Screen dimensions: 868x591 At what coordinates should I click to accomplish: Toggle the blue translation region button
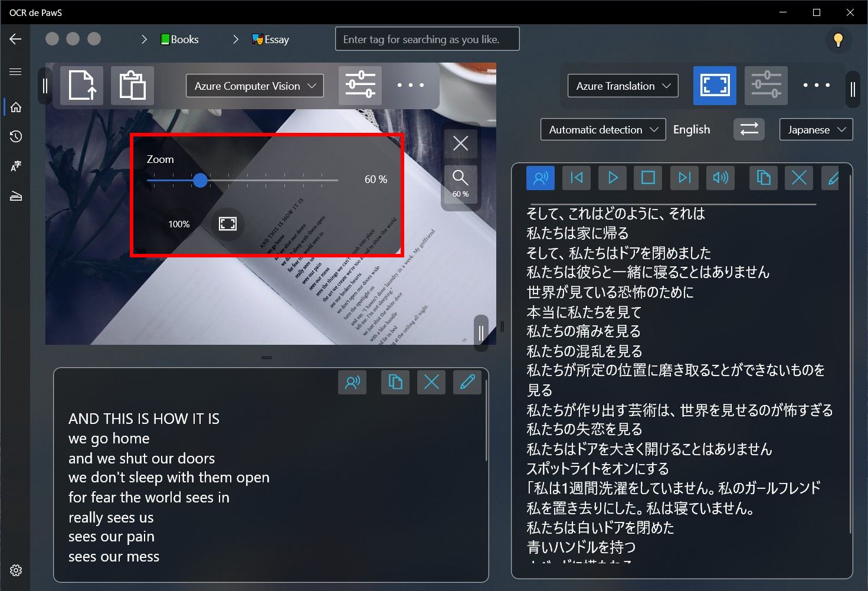715,86
